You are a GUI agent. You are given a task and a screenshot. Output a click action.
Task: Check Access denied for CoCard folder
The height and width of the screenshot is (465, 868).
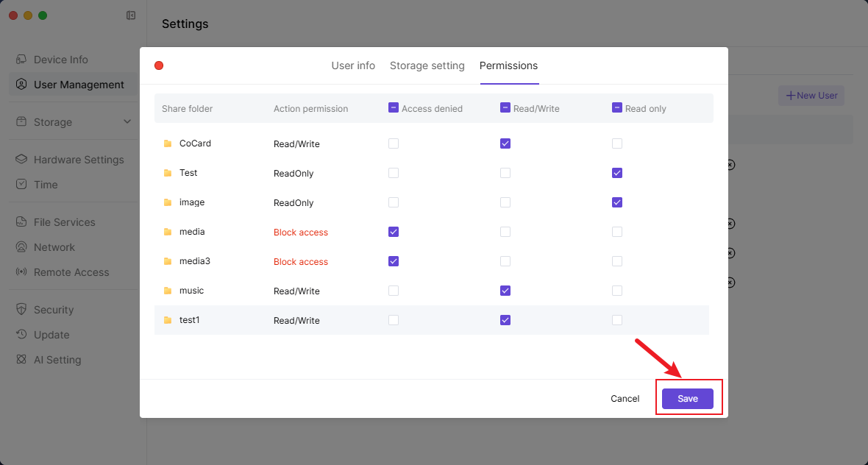[394, 143]
